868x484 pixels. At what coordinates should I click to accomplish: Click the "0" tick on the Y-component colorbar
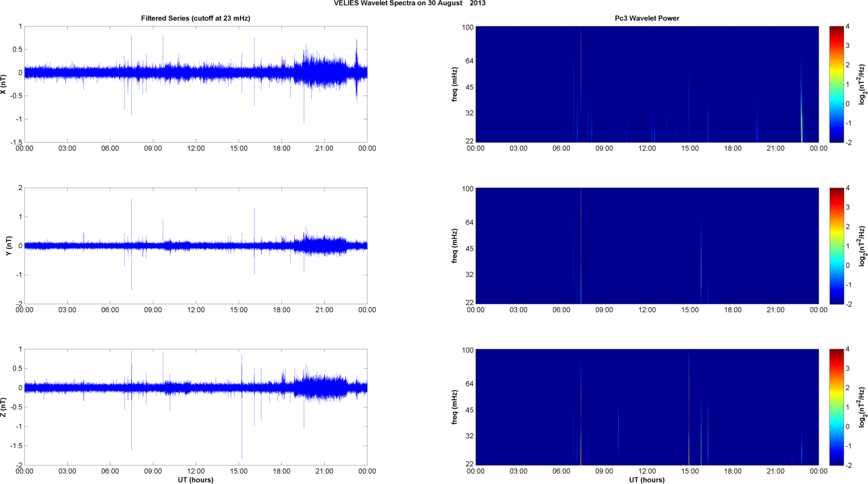click(848, 265)
